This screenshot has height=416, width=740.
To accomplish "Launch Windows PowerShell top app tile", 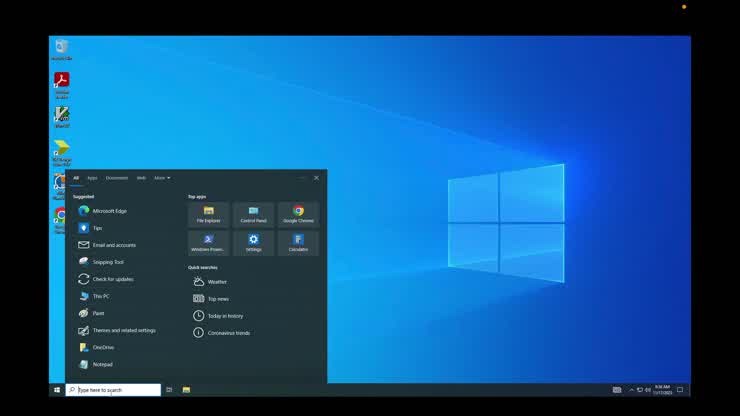I will coord(209,243).
